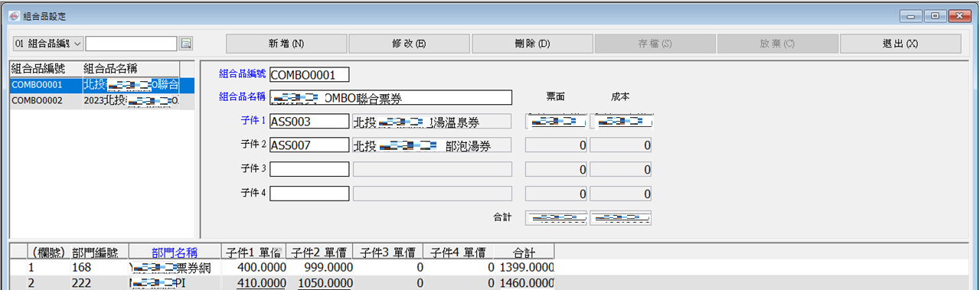The height and width of the screenshot is (290, 980).
Task: Click the 子件 2 code field ASS007
Action: pyautogui.click(x=309, y=145)
